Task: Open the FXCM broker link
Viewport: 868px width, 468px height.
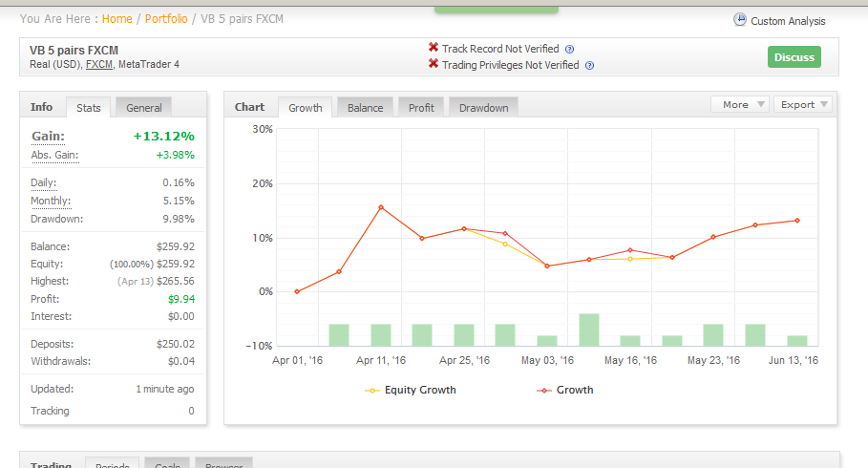Action: pos(99,64)
